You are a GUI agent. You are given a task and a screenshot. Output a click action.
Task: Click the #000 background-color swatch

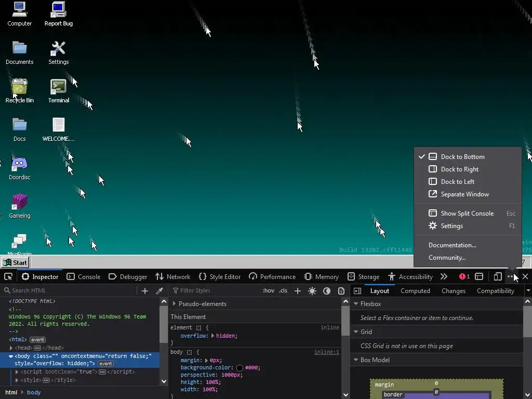(240, 368)
